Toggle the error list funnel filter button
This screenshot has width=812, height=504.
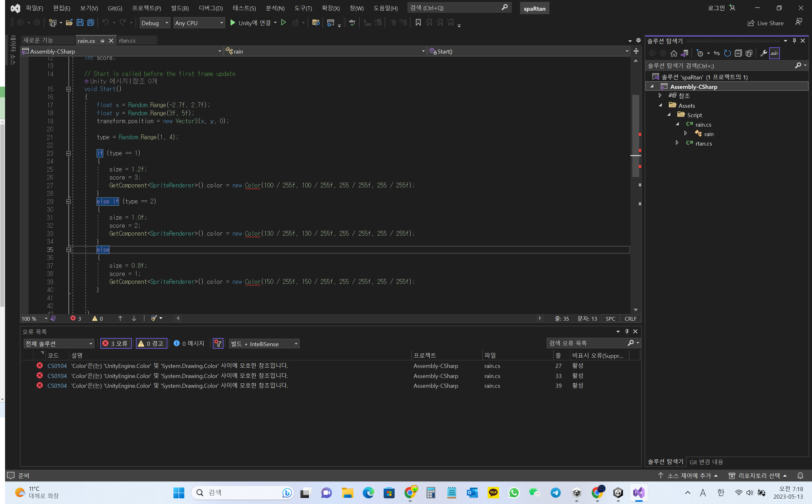[218, 344]
